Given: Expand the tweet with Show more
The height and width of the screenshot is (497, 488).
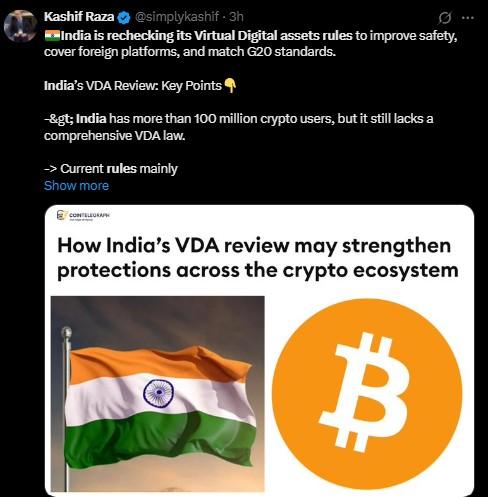Looking at the screenshot, I should coord(76,186).
